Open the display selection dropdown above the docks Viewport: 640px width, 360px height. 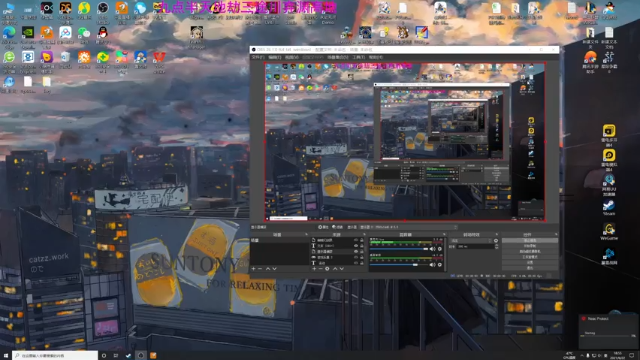(x=408, y=227)
